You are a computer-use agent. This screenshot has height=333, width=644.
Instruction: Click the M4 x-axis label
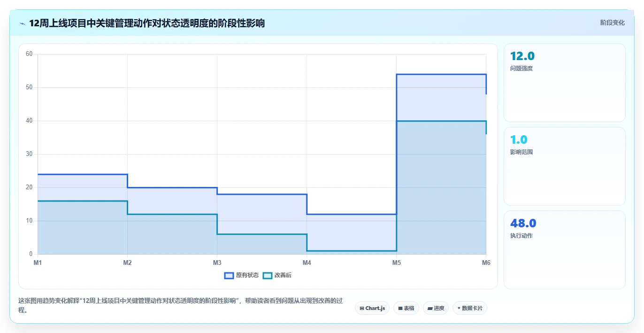point(307,263)
